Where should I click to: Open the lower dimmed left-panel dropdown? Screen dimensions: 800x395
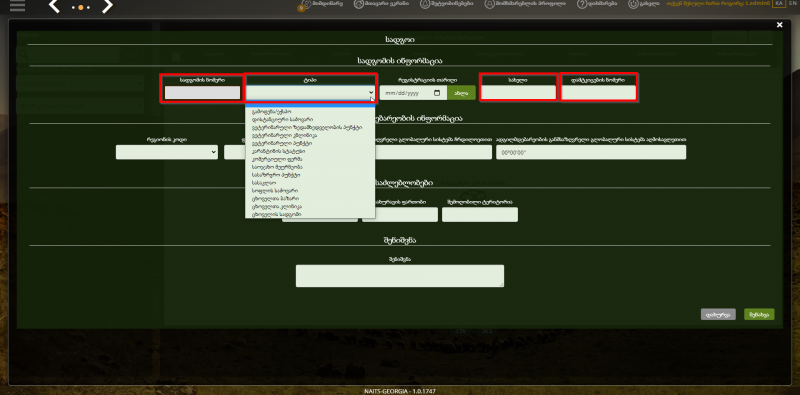[x=80, y=105]
